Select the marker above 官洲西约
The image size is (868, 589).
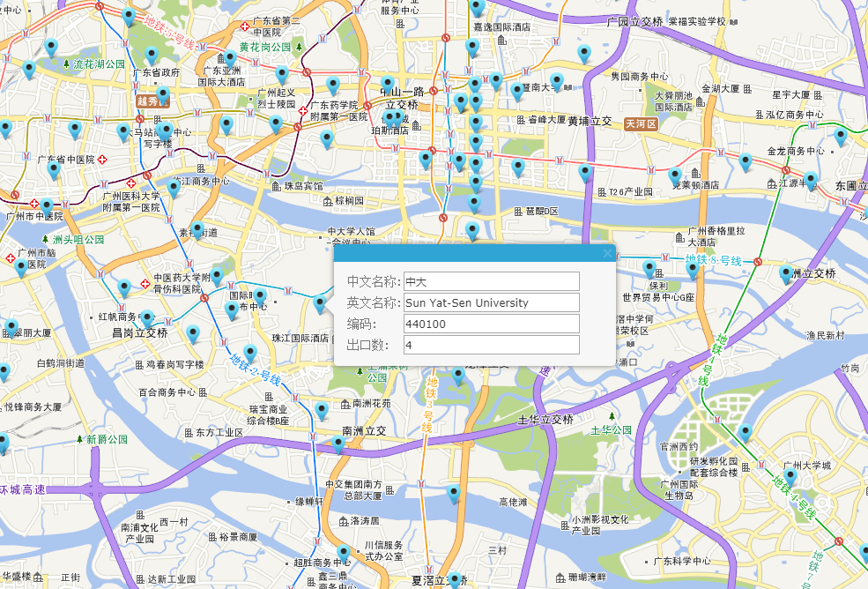point(746,432)
